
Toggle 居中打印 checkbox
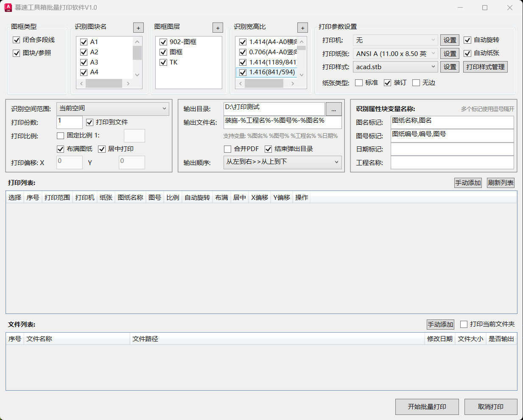tap(102, 149)
